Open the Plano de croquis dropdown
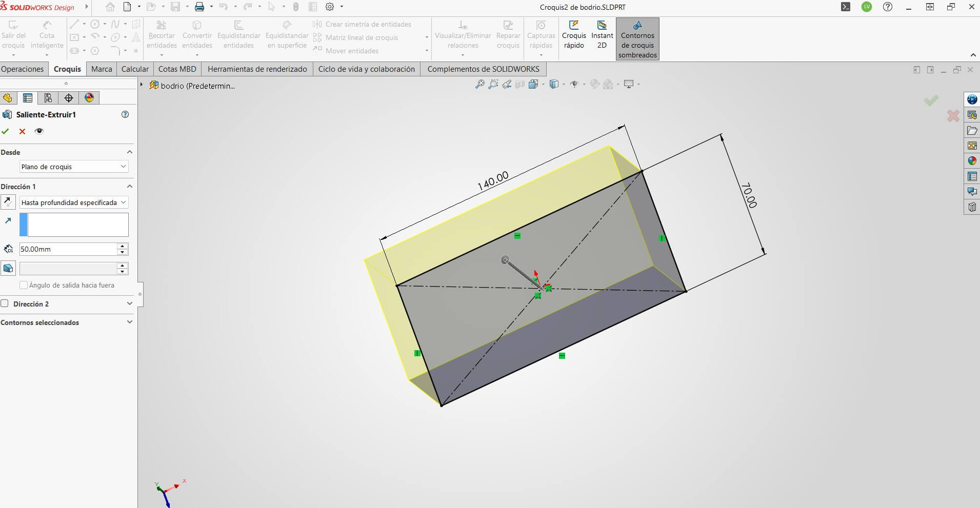980x508 pixels. pos(74,167)
